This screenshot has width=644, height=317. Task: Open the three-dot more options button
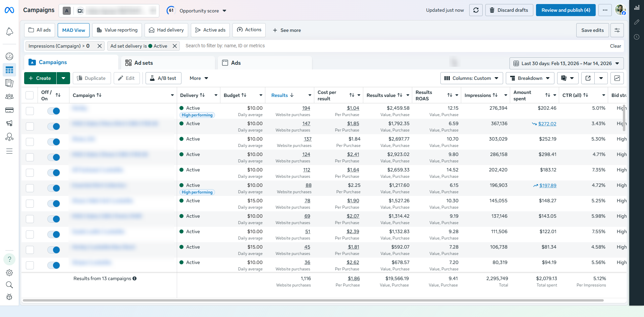[x=605, y=10]
